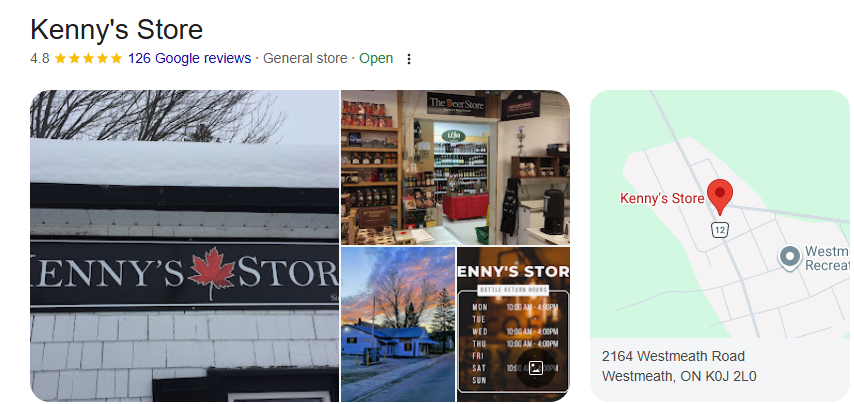Open the bottle return hours photo
The width and height of the screenshot is (854, 404).
(x=513, y=325)
